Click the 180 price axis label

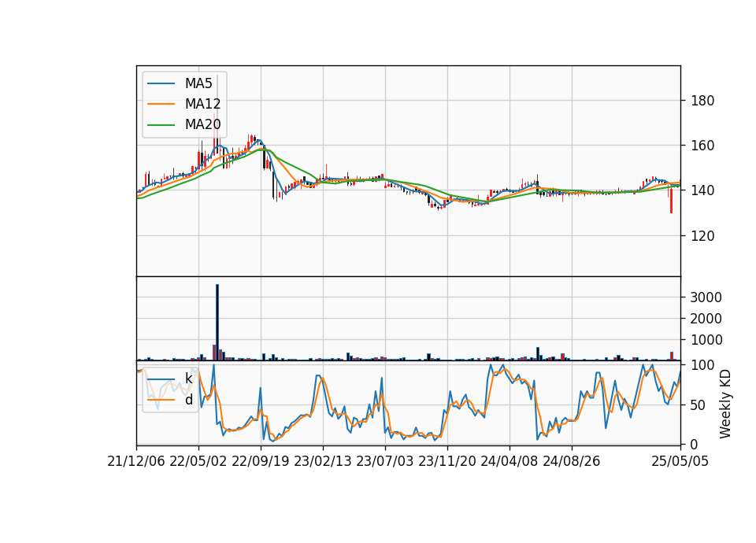(x=702, y=101)
